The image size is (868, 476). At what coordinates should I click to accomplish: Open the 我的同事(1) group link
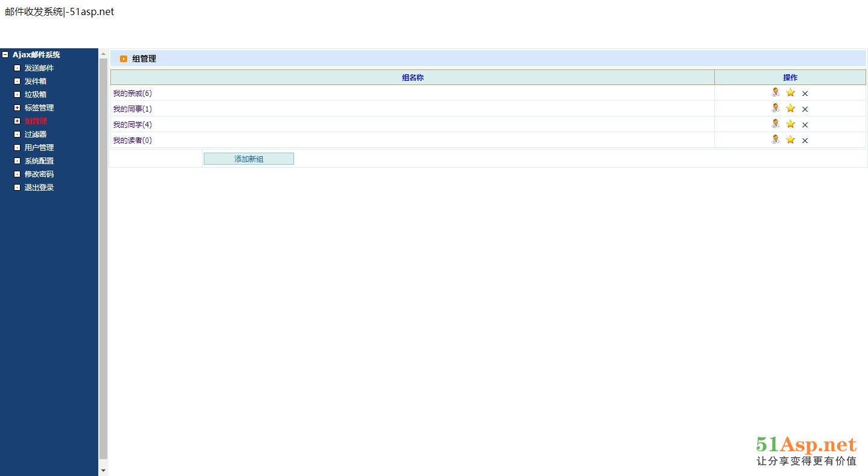point(133,109)
